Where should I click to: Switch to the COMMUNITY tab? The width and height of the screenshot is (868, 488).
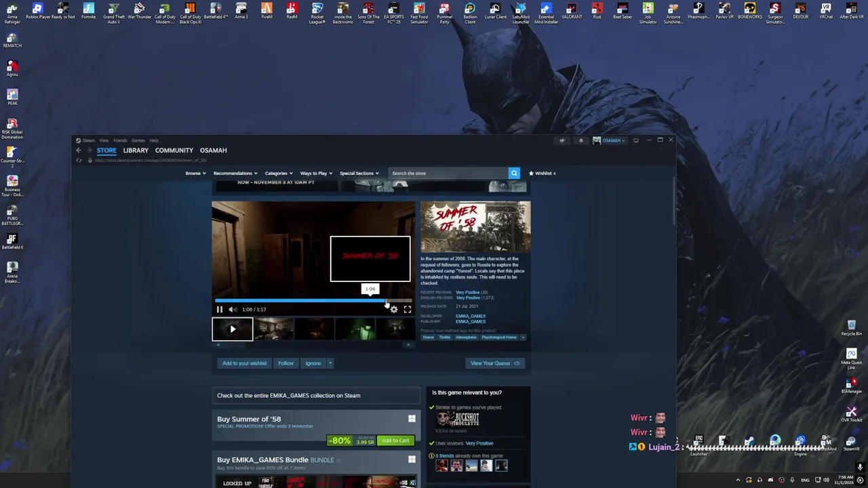pos(174,150)
